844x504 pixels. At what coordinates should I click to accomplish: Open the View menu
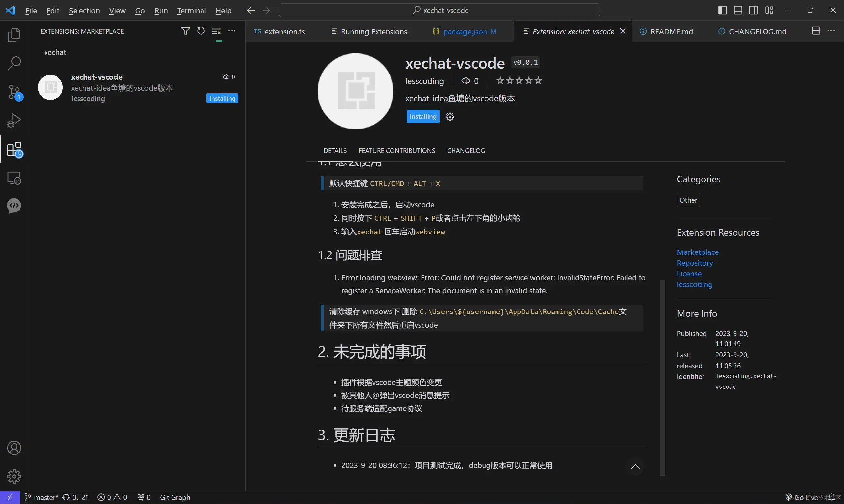[x=117, y=11]
